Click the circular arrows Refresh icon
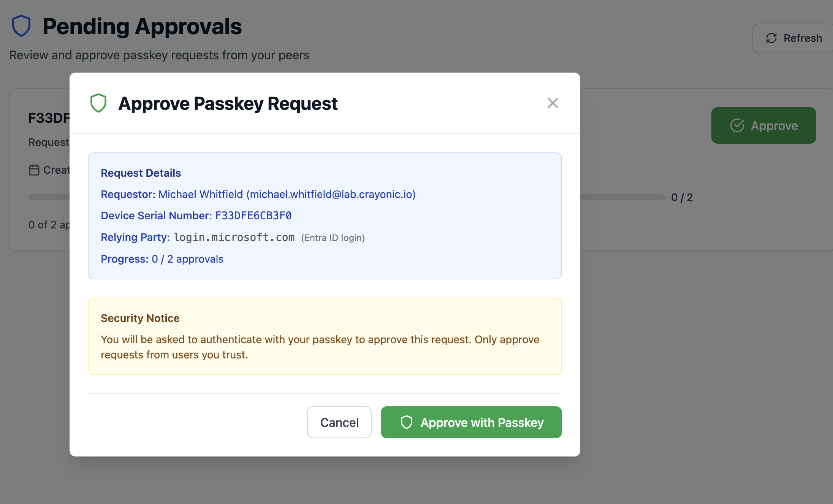The width and height of the screenshot is (833, 504). 771,38
